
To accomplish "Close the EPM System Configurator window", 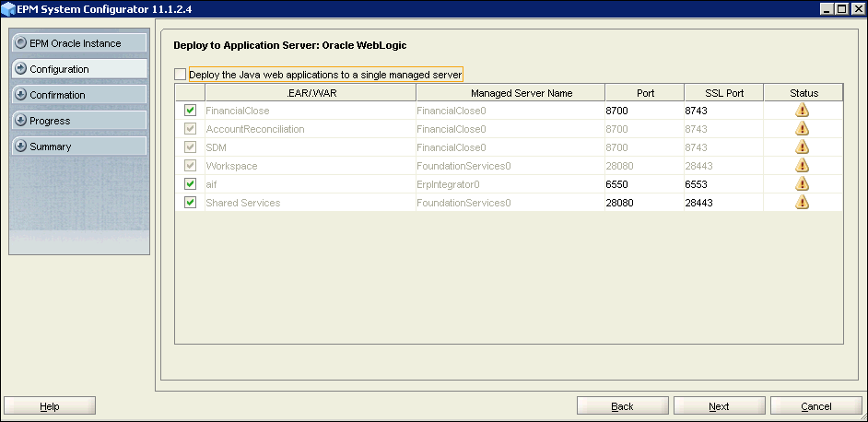I will (x=858, y=8).
